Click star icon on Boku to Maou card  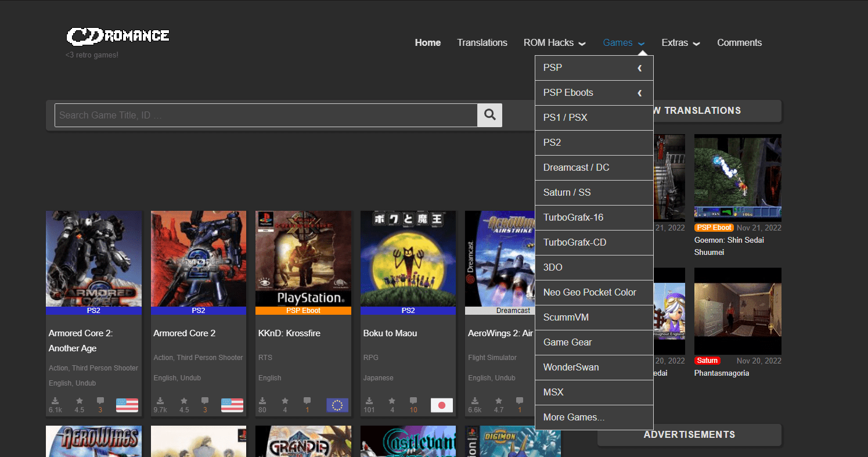pos(392,401)
